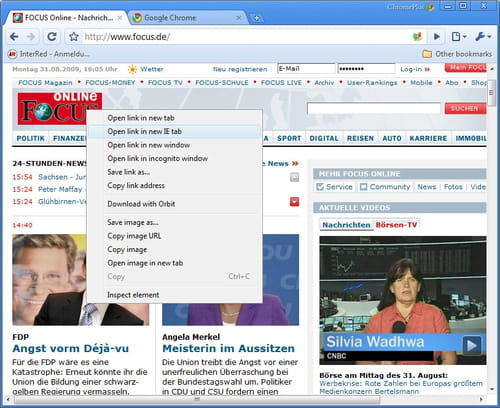Image resolution: width=500 pixels, height=408 pixels.
Task: Click the horizontal scrollbar thumb
Action: click(x=197, y=399)
